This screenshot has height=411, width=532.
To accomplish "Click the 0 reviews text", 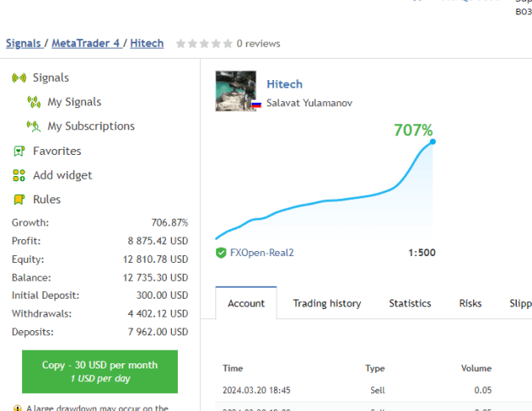I will [259, 43].
